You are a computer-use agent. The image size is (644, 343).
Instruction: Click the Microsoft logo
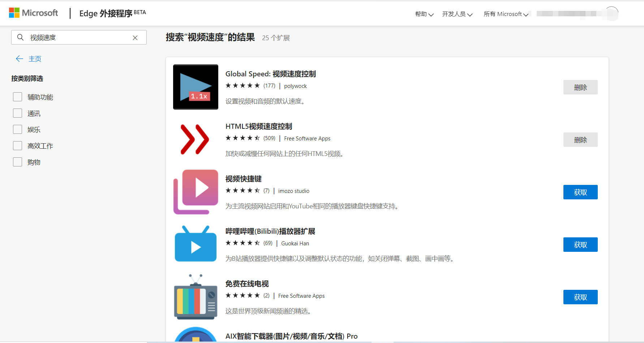33,13
